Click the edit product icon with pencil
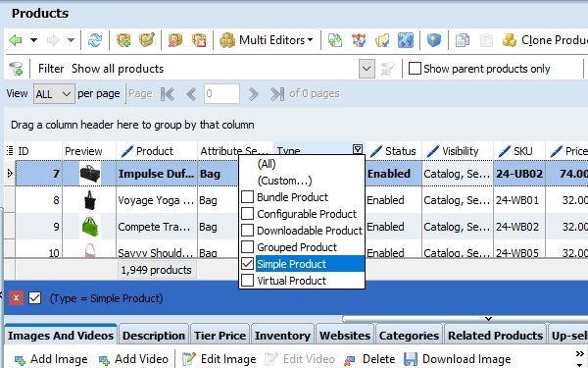Screen dimensions: 588x368 pyautogui.click(x=147, y=40)
